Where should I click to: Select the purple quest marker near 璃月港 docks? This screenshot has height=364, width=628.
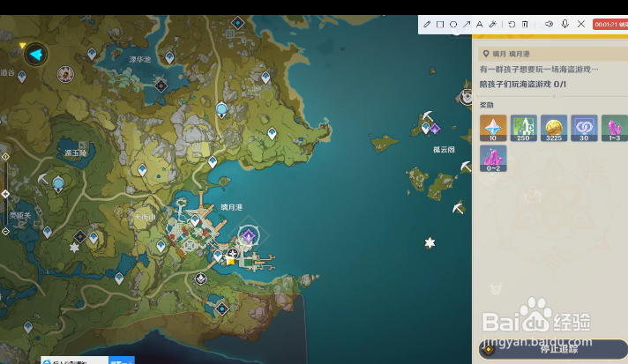[x=249, y=236]
